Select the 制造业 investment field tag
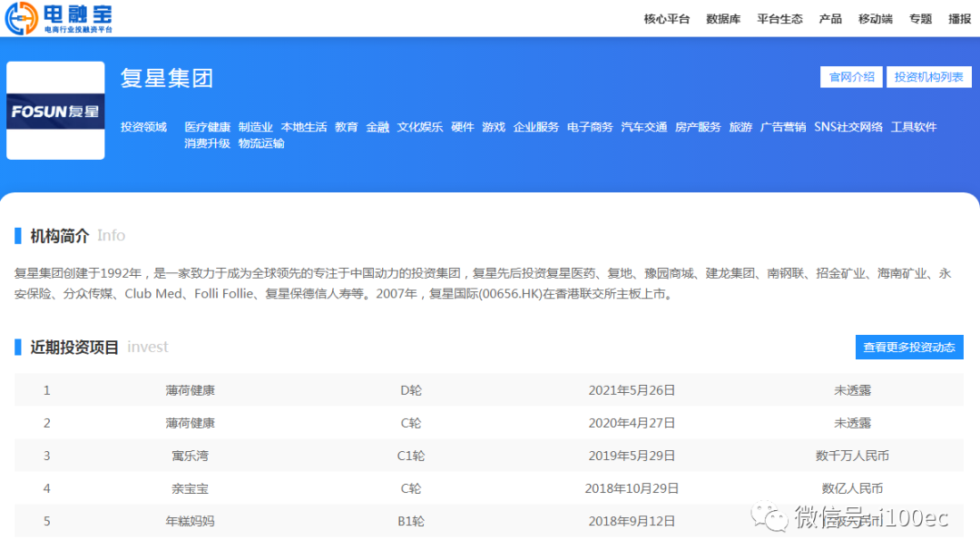This screenshot has height=560, width=980. coord(256,127)
